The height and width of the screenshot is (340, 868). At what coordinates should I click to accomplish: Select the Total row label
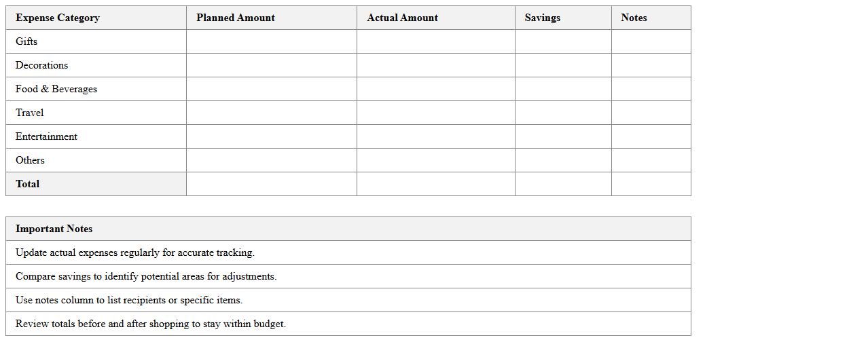28,184
